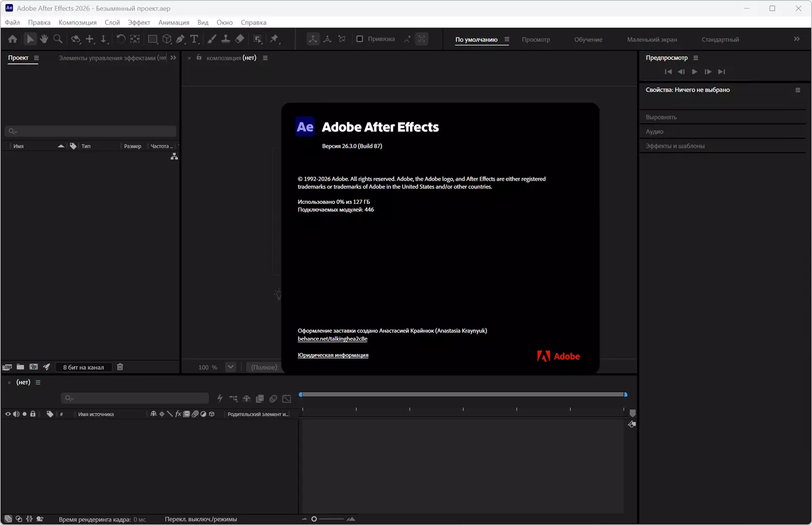Toggle Local Axis mode

click(x=313, y=39)
